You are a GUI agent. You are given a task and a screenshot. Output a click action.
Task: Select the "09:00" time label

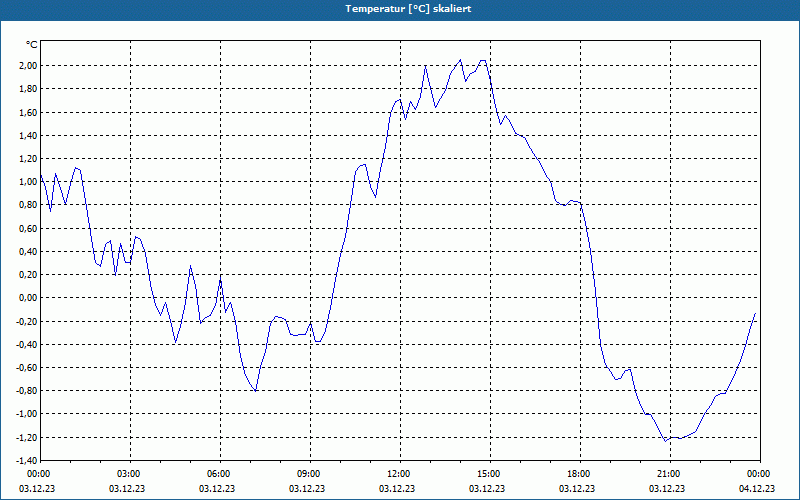[310, 474]
